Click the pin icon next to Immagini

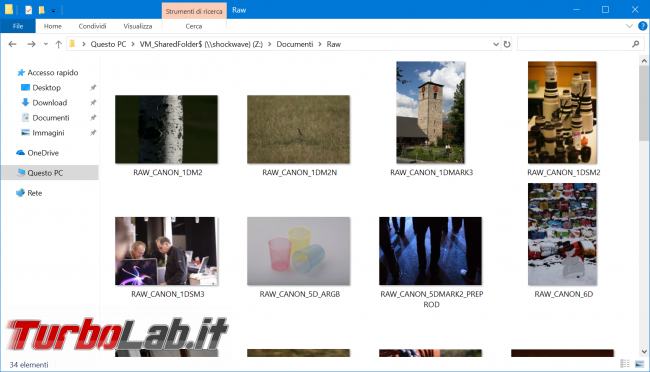click(93, 133)
